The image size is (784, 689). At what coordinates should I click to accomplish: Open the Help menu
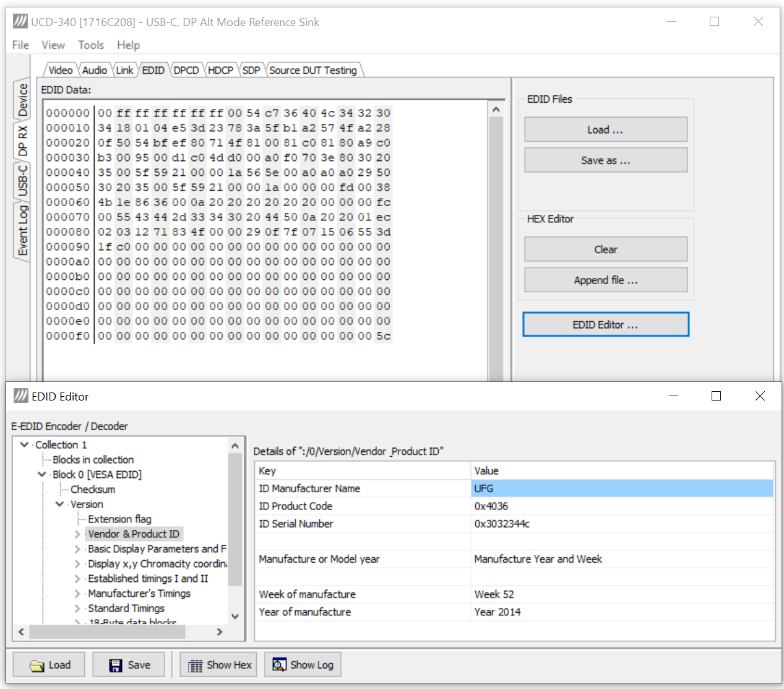tap(128, 45)
